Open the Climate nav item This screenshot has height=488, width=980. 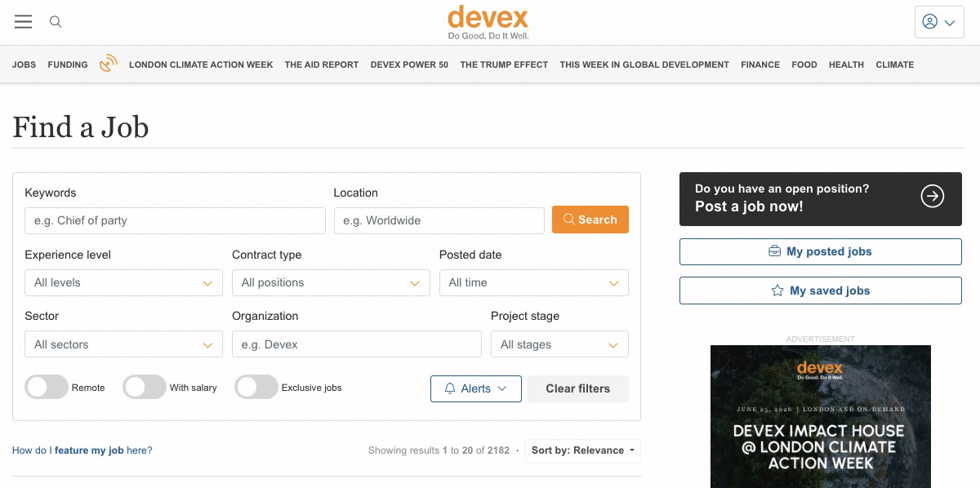coord(895,64)
